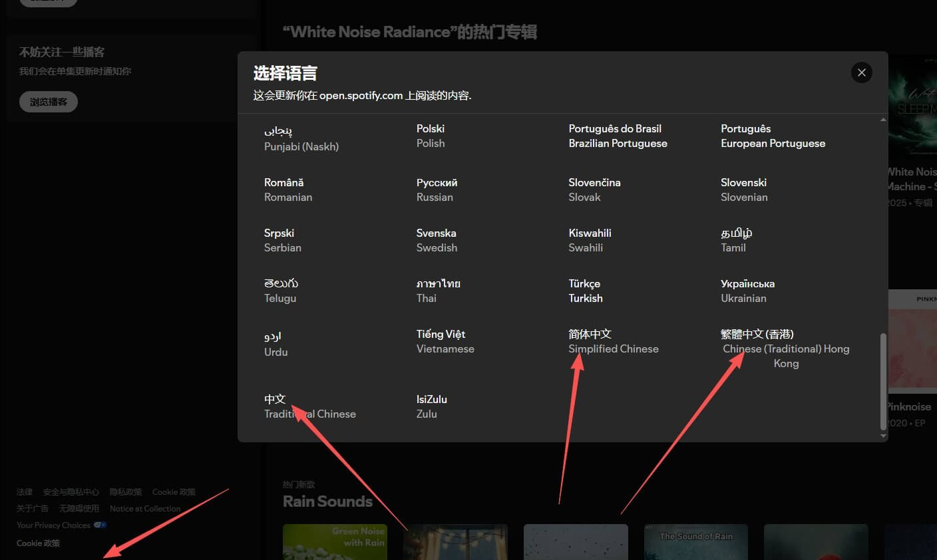
Task: Select 中文 Traditional Chinese
Action: [x=309, y=406]
